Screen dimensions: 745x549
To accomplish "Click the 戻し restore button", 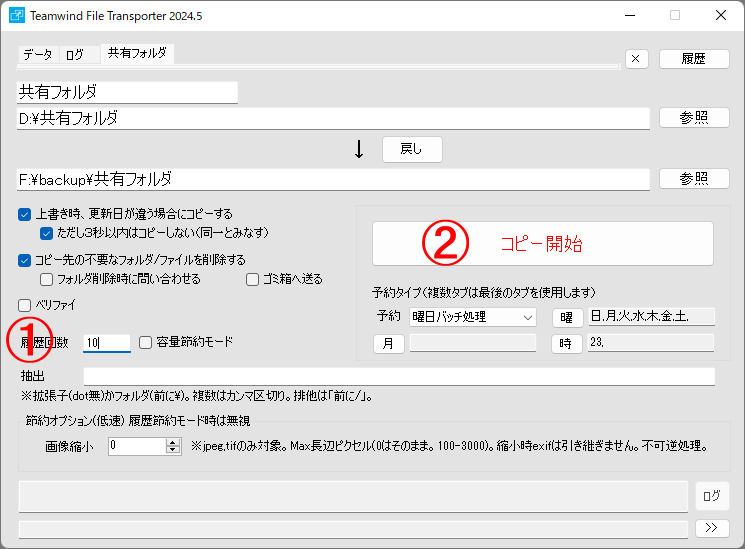I will pos(411,149).
